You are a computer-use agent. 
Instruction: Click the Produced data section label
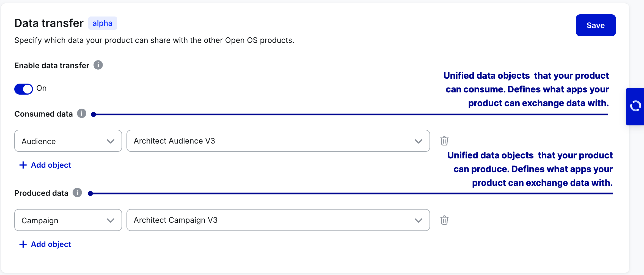point(41,193)
